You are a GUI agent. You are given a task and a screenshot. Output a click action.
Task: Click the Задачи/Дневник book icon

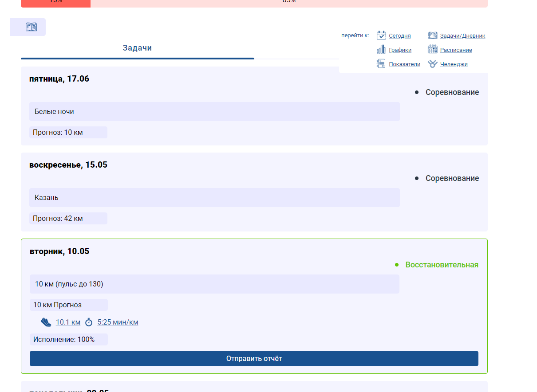point(433,35)
